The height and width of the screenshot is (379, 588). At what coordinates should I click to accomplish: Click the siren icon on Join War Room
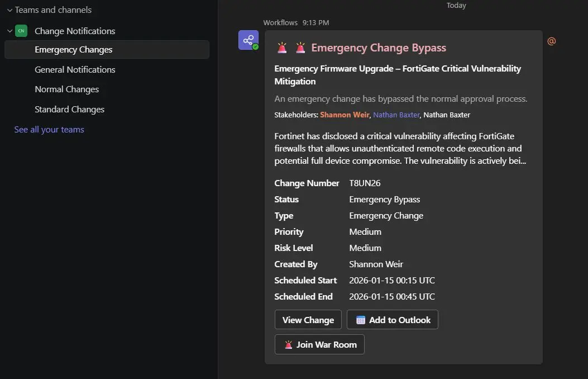288,344
